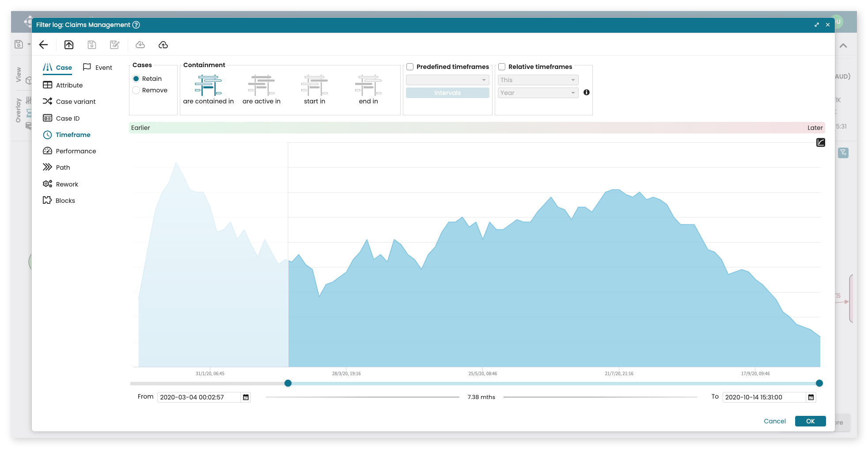868x449 pixels.
Task: Open the Path filter
Action: coord(56,167)
